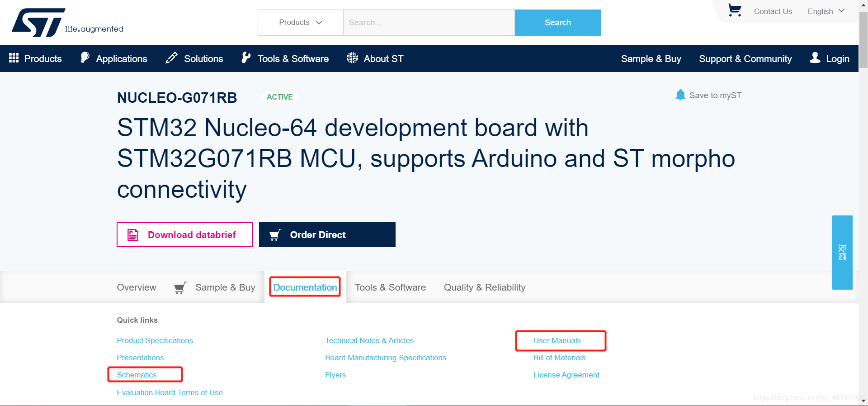Open the User Manuals quick link
868x406 pixels.
coord(557,340)
